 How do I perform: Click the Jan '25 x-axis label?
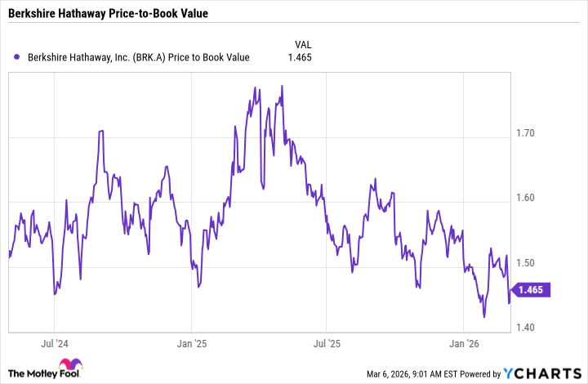(x=191, y=345)
